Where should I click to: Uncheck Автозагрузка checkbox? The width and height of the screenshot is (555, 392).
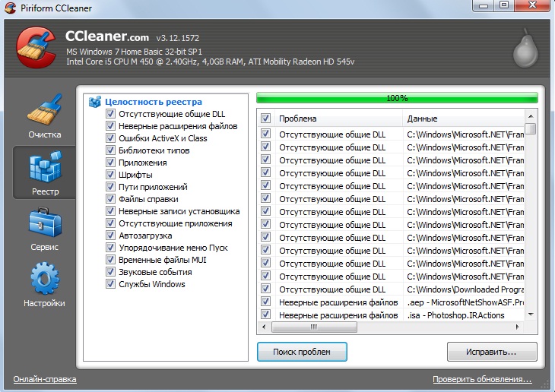pyautogui.click(x=110, y=236)
